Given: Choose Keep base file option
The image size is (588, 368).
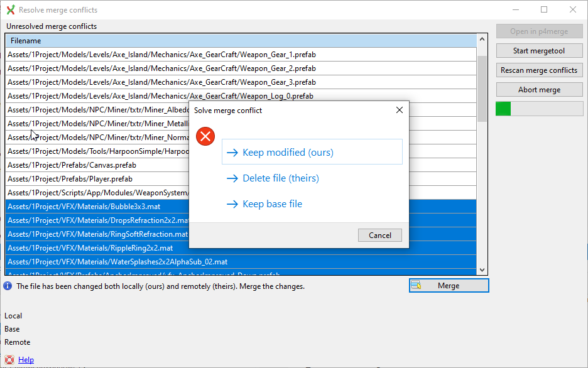Looking at the screenshot, I should coord(312,204).
